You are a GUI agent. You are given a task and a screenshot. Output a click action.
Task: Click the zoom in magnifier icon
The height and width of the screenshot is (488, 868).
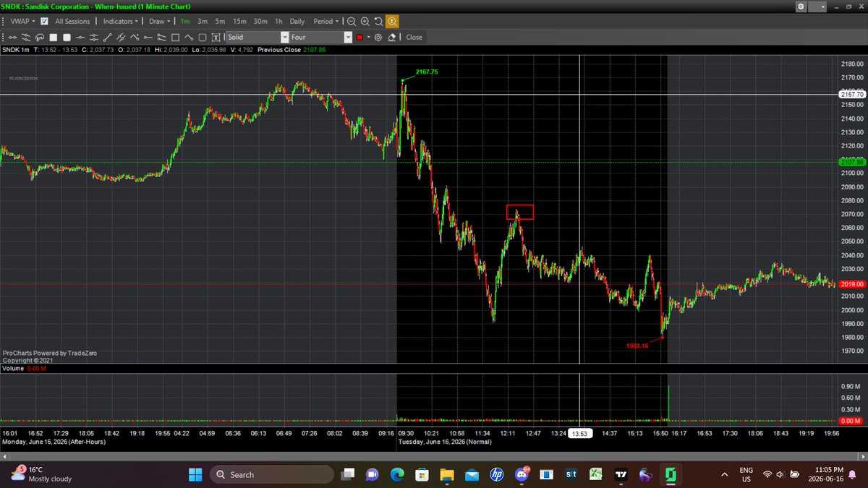click(x=365, y=22)
